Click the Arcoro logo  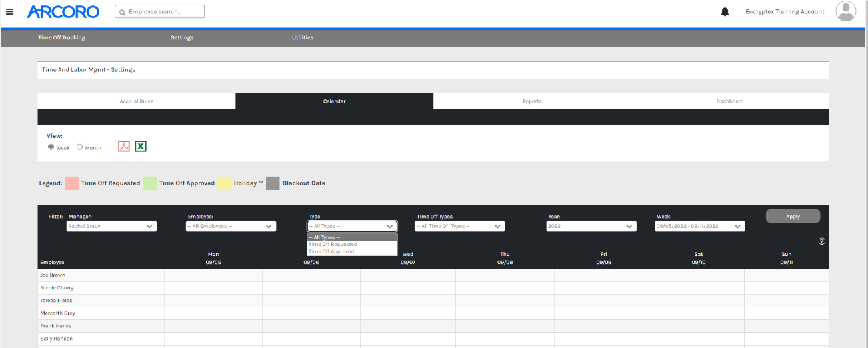[x=63, y=11]
